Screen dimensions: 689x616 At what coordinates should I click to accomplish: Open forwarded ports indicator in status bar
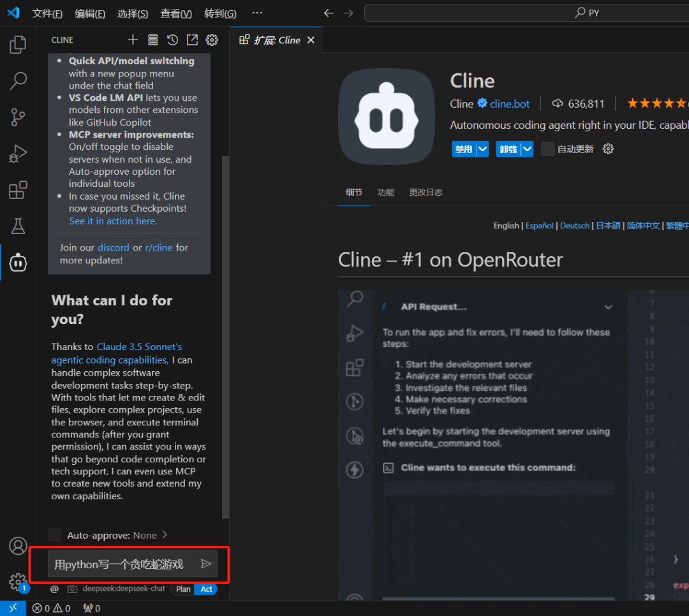tap(91, 608)
